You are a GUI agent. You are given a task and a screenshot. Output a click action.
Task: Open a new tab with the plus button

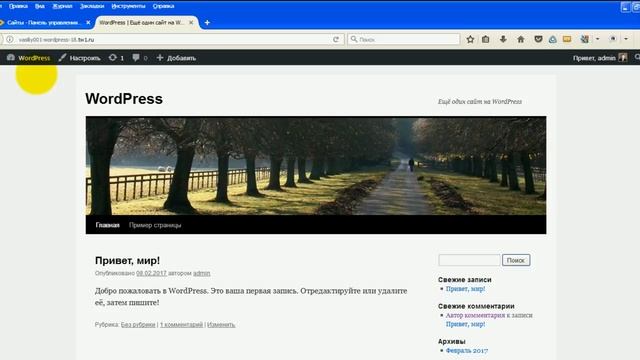[207, 22]
